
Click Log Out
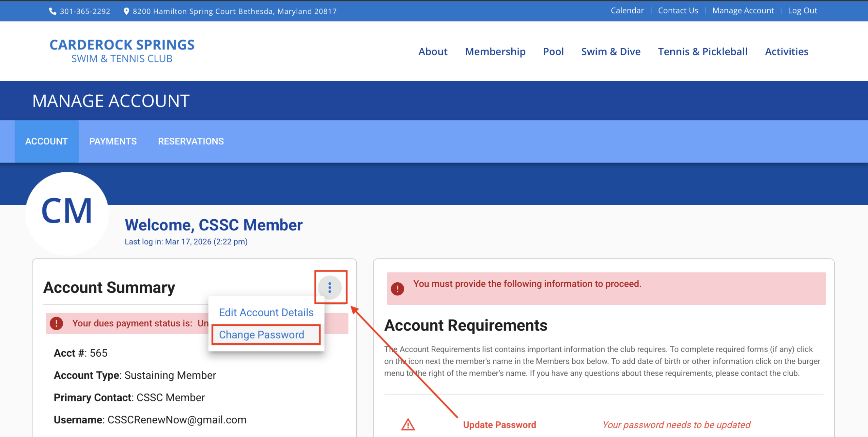coord(802,11)
